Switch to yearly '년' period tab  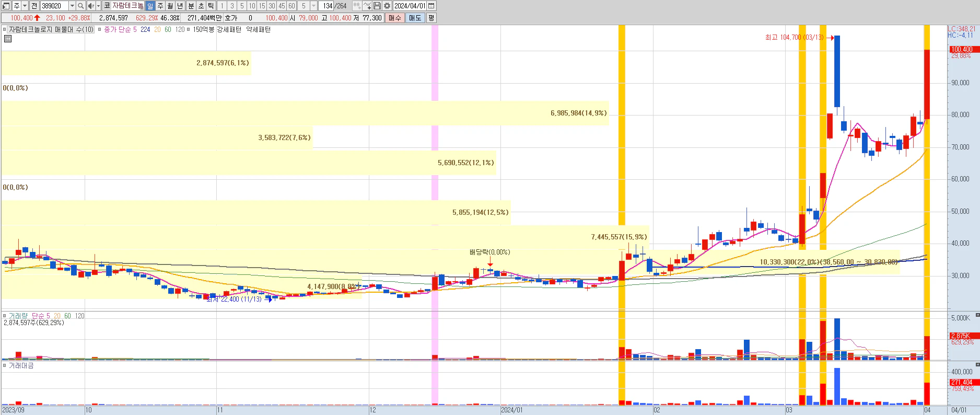coord(180,6)
